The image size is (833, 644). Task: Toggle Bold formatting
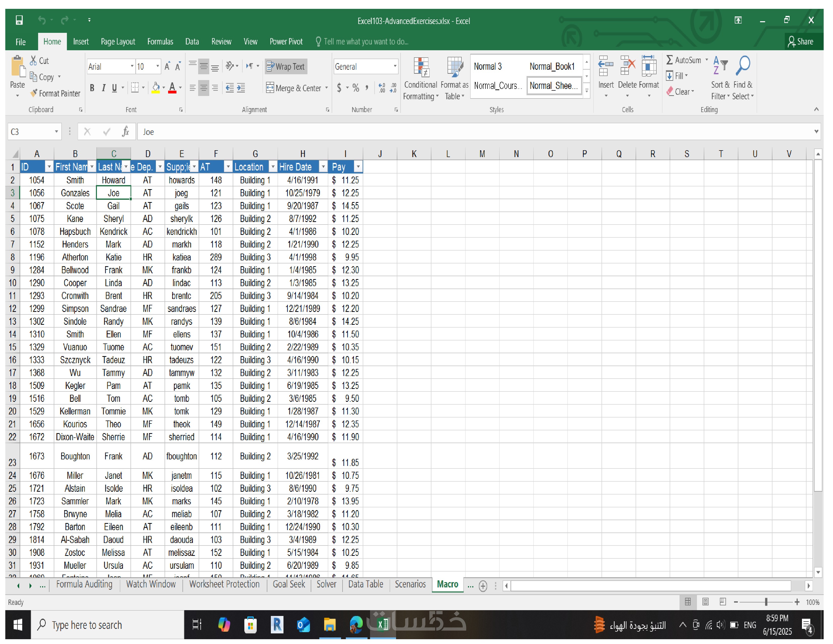tap(92, 88)
